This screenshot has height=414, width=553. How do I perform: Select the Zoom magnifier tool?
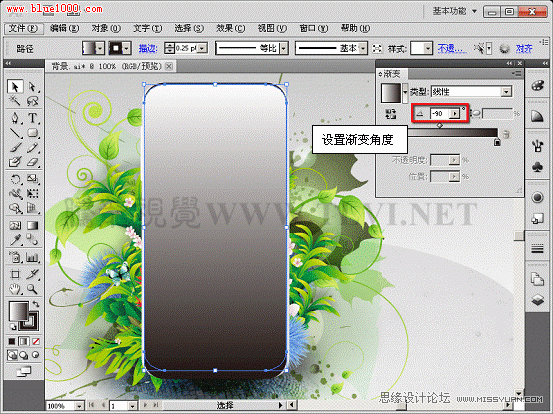[x=32, y=289]
